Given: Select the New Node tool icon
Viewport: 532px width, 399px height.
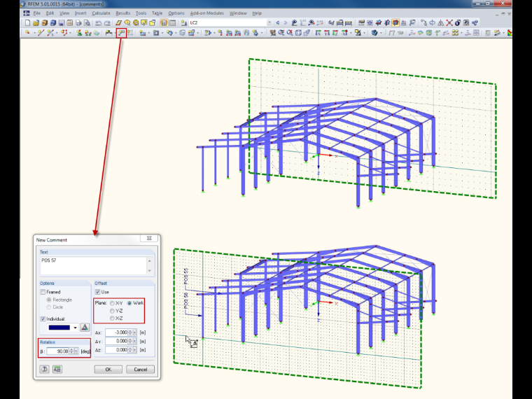Looking at the screenshot, I should (x=27, y=33).
